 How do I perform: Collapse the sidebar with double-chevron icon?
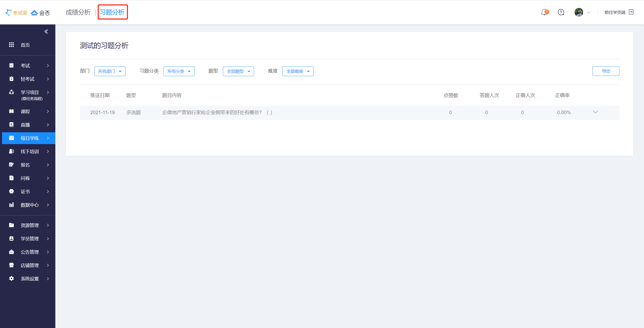[x=46, y=31]
